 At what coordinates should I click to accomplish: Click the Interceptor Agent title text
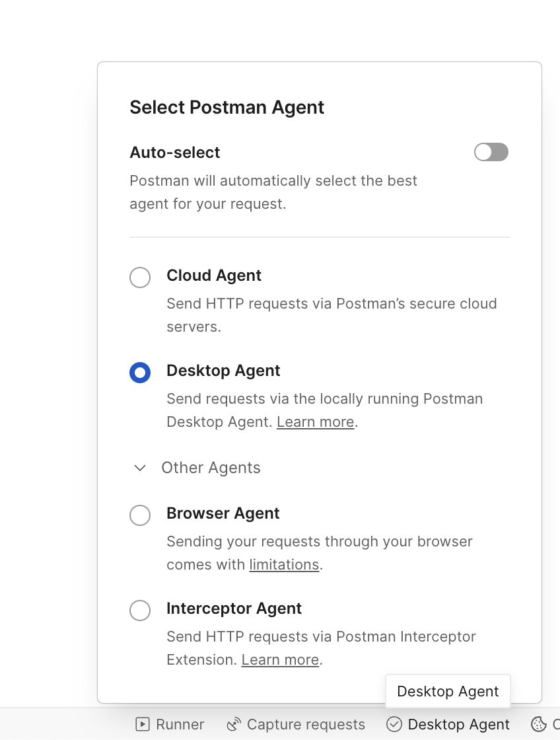click(x=234, y=609)
